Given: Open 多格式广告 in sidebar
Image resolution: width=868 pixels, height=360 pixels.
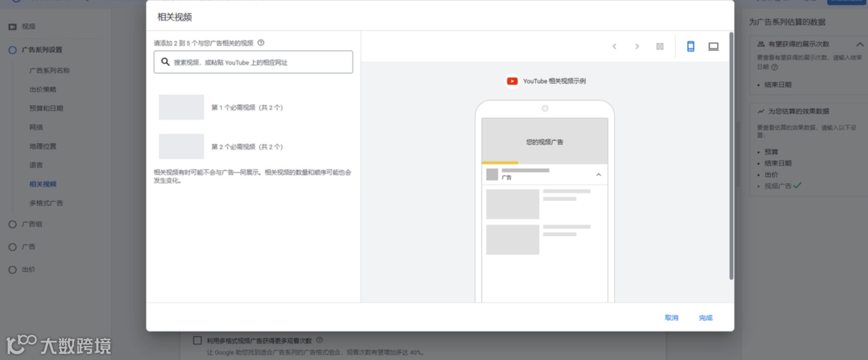Looking at the screenshot, I should [x=46, y=203].
